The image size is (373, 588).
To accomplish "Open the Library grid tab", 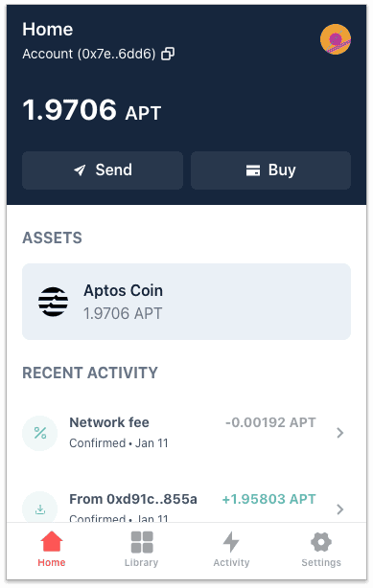I will click(142, 542).
